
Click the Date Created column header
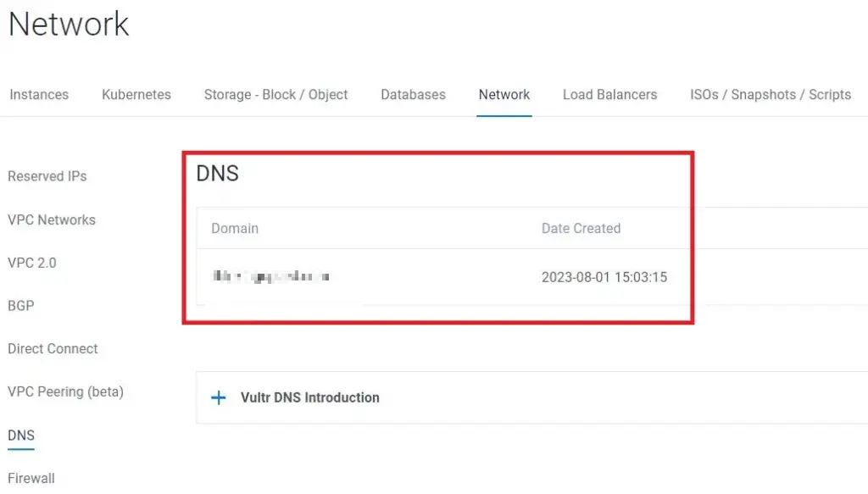coord(581,229)
